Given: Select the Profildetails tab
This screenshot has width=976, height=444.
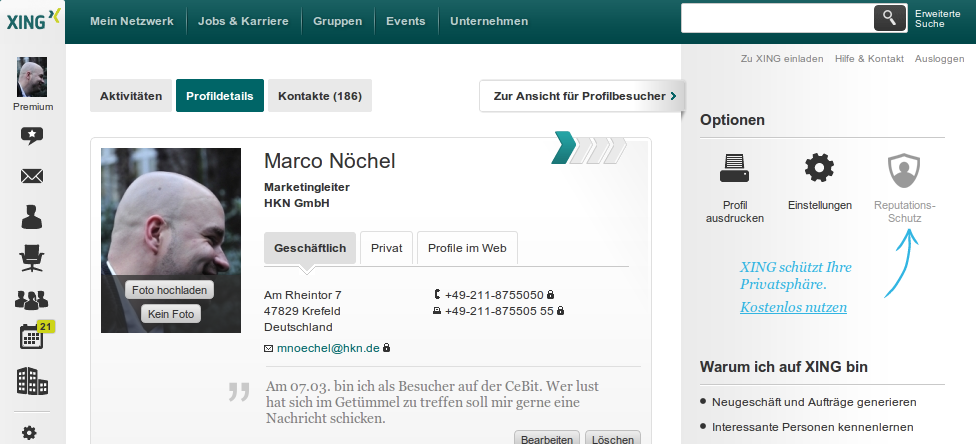Looking at the screenshot, I should click(220, 96).
